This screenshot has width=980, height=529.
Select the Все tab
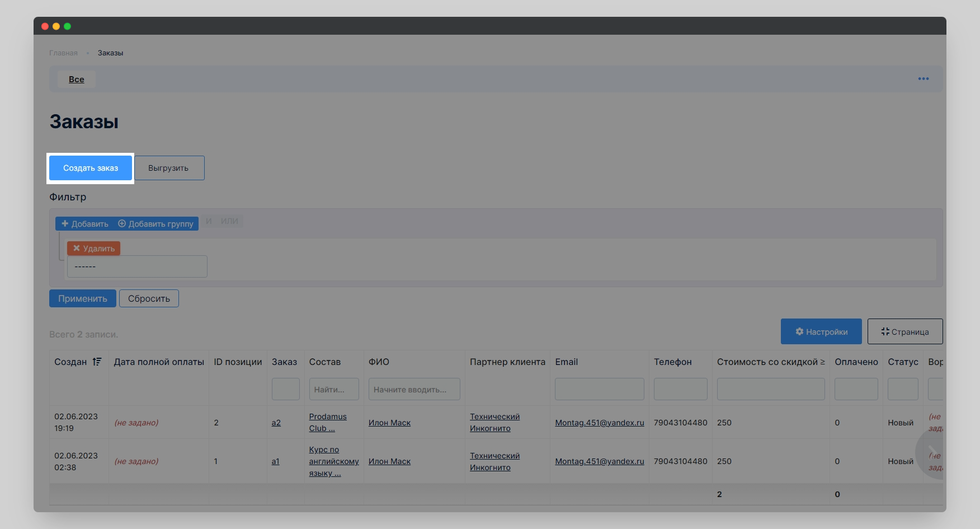[77, 79]
